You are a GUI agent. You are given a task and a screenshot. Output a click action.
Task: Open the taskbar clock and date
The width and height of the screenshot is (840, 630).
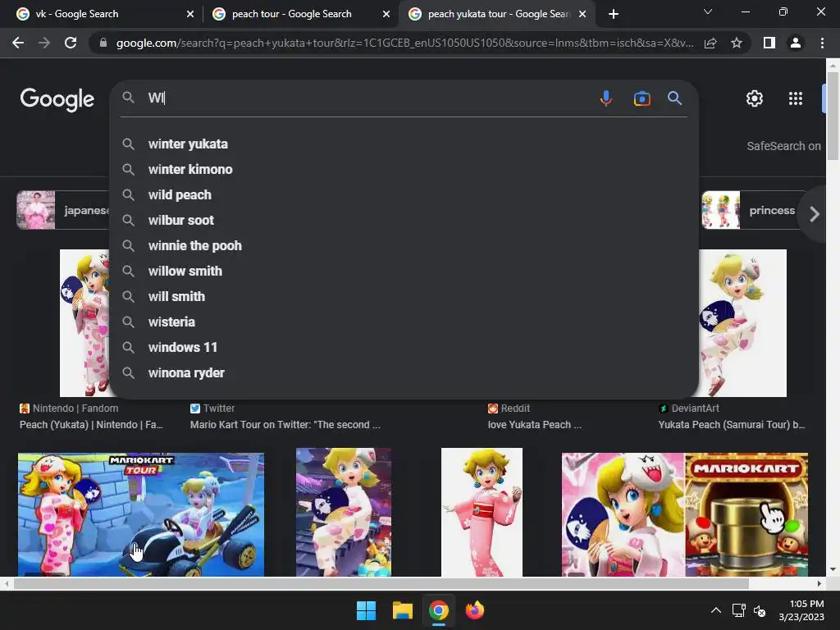pos(801,610)
